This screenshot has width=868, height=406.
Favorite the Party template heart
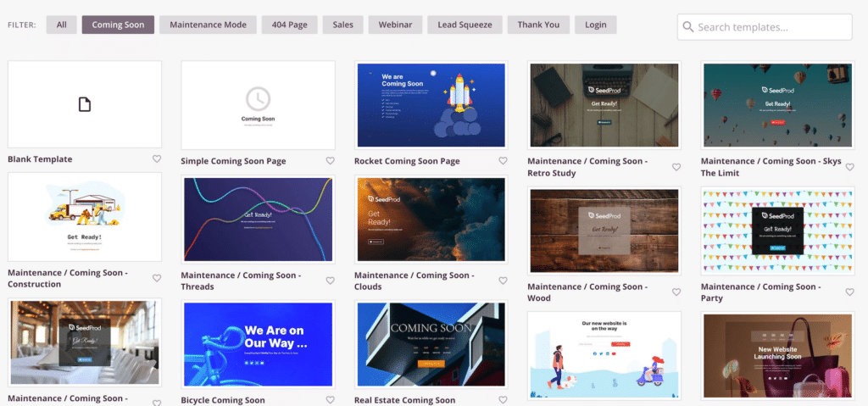[849, 292]
